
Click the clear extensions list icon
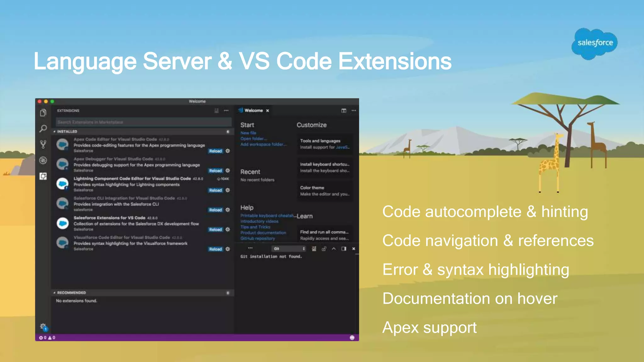tap(216, 111)
